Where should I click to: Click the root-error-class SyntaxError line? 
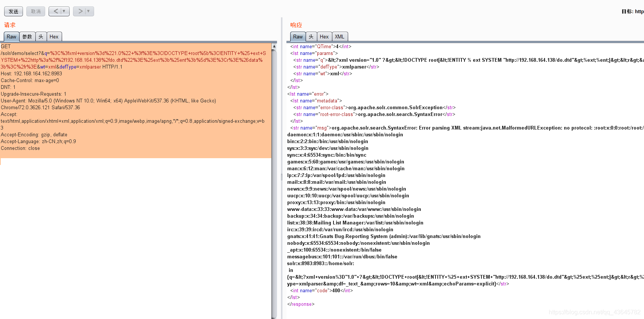(374, 114)
